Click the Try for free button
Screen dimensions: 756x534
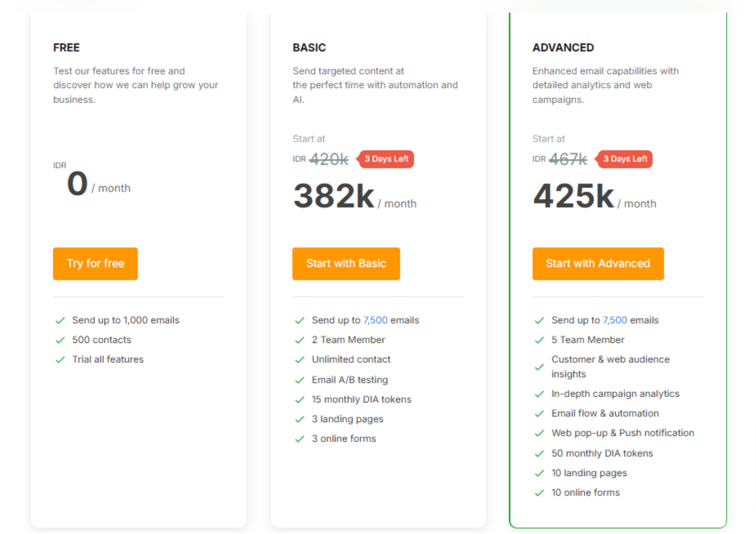pyautogui.click(x=95, y=264)
